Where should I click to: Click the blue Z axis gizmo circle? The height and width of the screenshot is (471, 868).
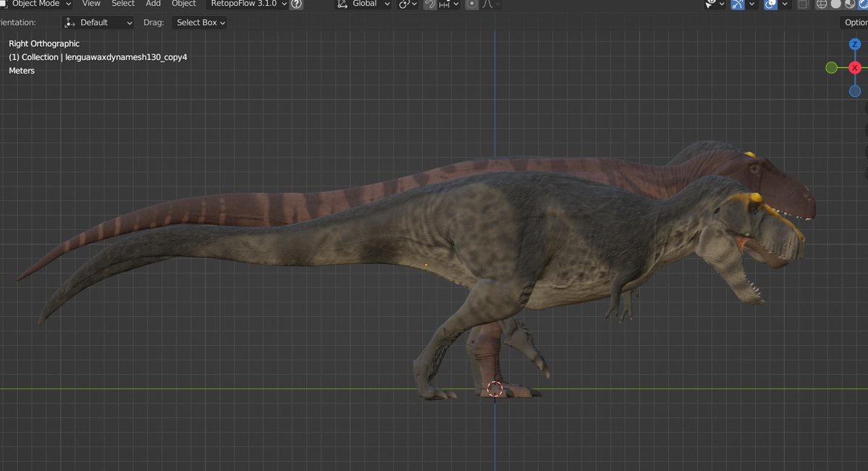(855, 44)
